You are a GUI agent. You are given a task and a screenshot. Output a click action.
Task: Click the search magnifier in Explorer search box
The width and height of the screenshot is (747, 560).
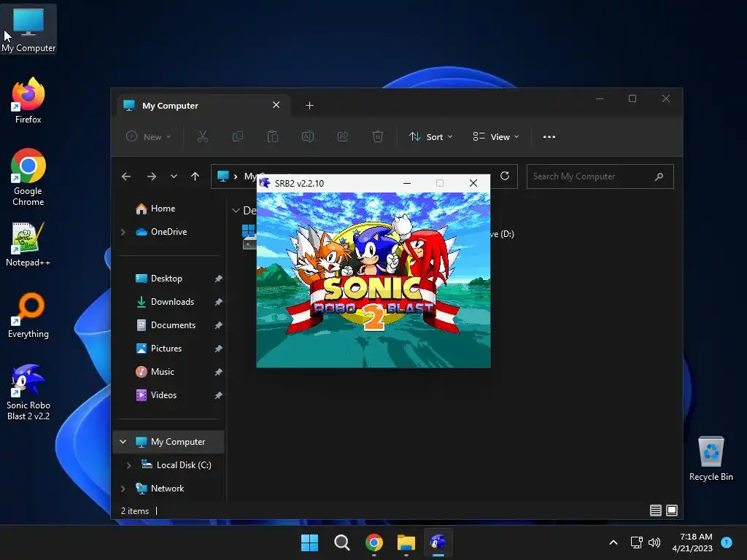click(659, 176)
